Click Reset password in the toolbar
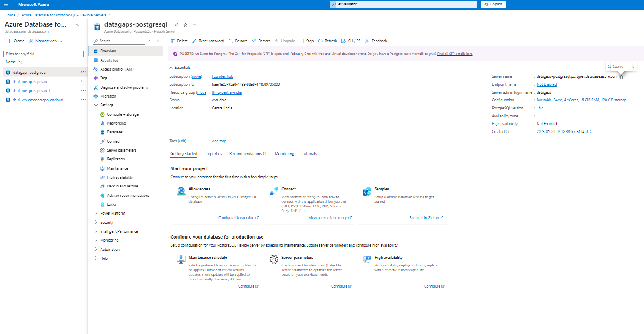This screenshot has height=334, width=644. click(x=208, y=41)
